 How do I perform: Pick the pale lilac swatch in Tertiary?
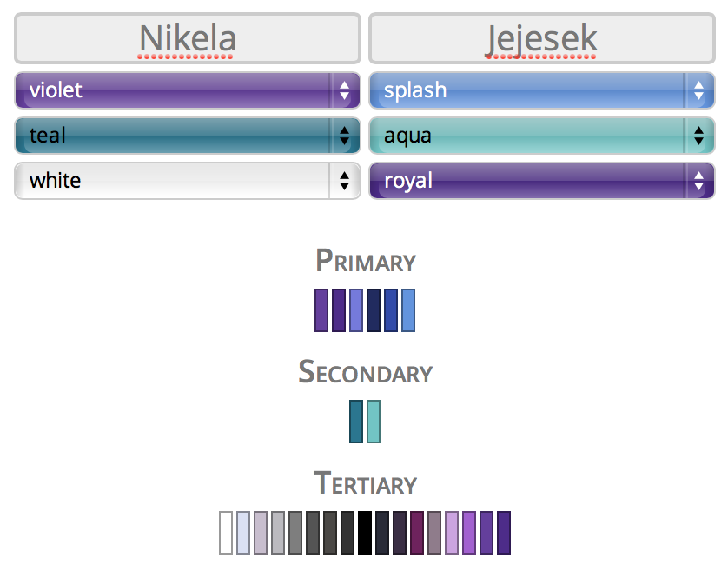pyautogui.click(x=452, y=533)
